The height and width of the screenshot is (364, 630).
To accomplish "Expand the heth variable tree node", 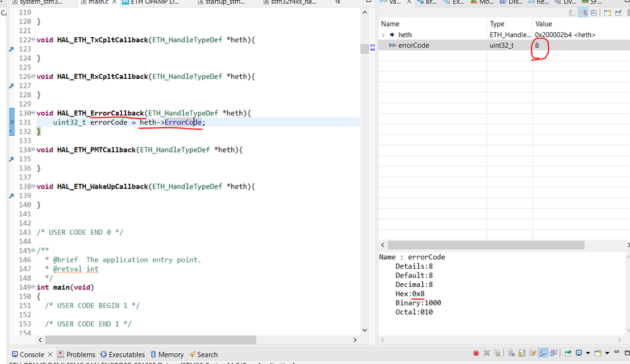I will [383, 35].
